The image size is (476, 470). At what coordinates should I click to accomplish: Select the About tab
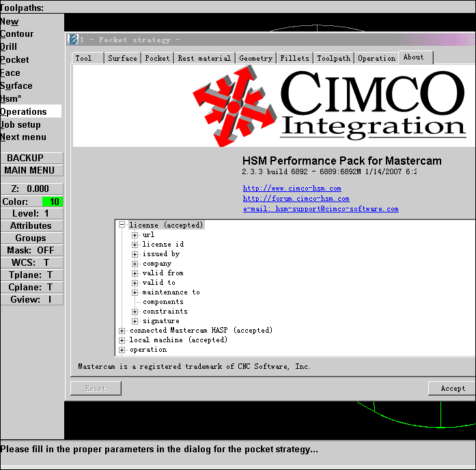coord(416,57)
